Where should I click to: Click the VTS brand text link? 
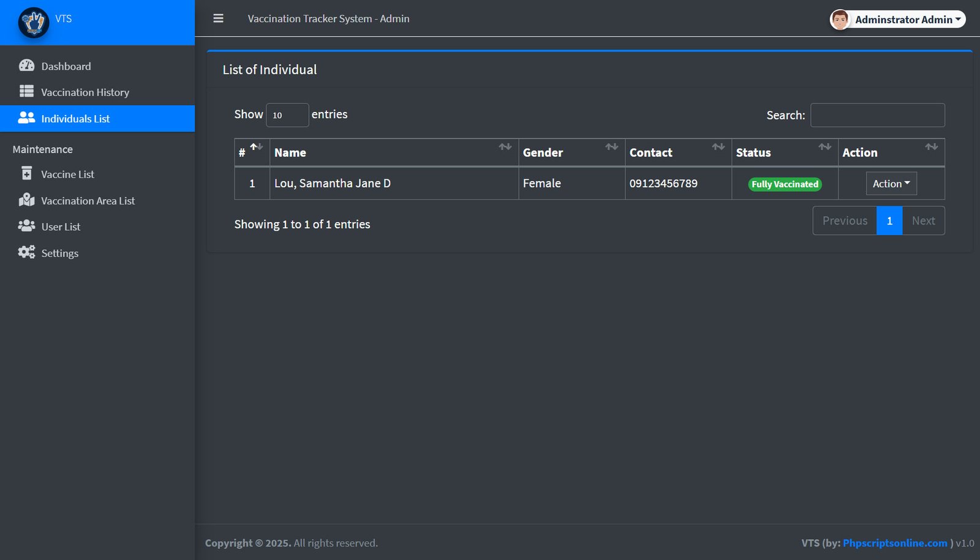point(63,19)
